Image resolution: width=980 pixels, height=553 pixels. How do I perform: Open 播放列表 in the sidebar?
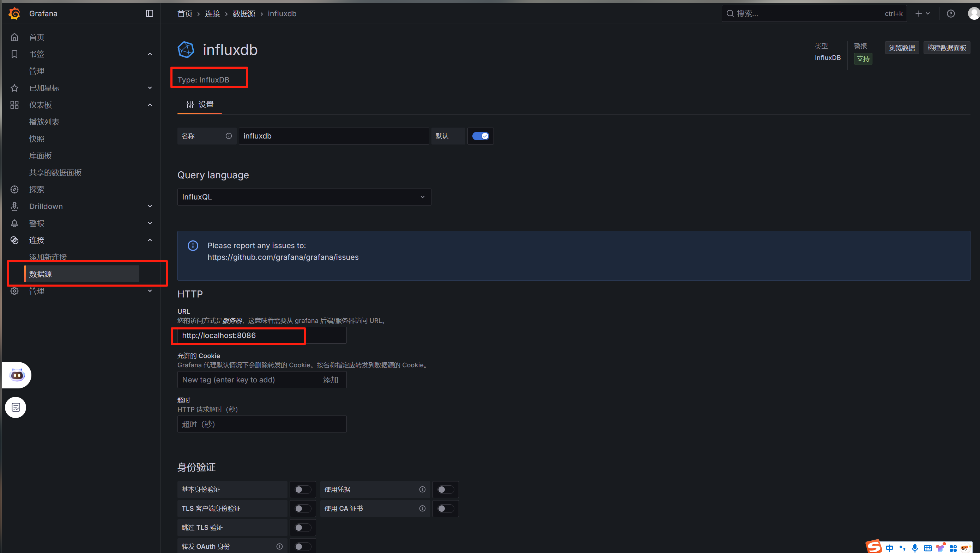point(44,122)
